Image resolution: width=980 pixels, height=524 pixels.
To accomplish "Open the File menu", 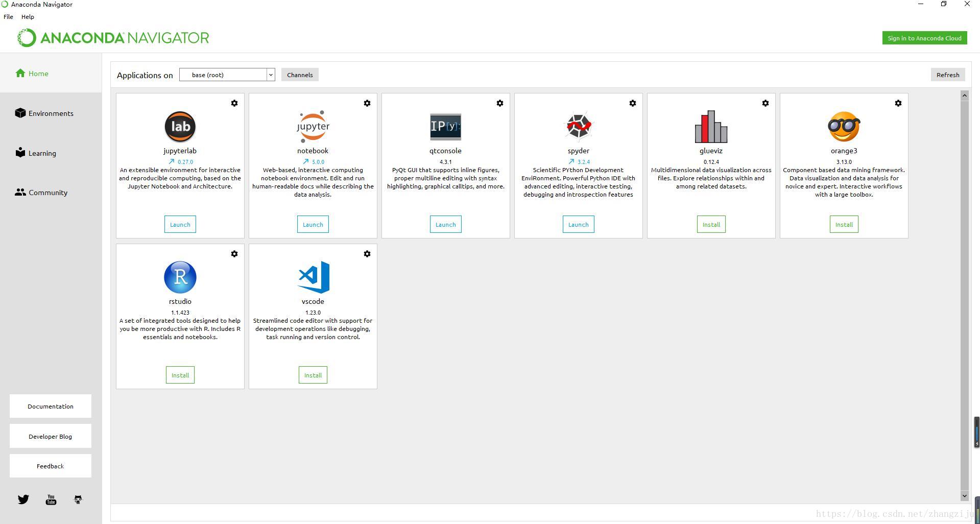I will click(8, 17).
